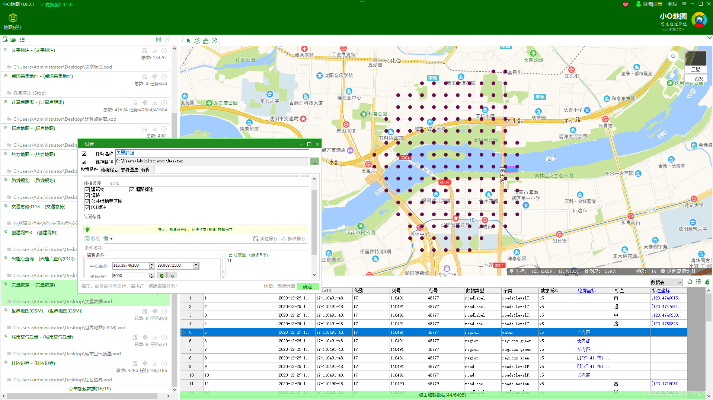Click the save icon in left panel header
The image size is (713, 400).
158,40
